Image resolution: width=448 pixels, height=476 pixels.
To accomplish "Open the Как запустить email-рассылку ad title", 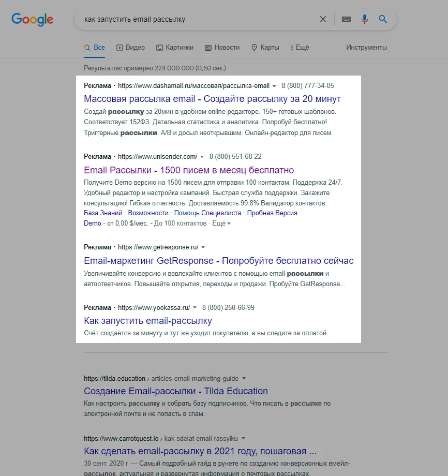I will (148, 321).
